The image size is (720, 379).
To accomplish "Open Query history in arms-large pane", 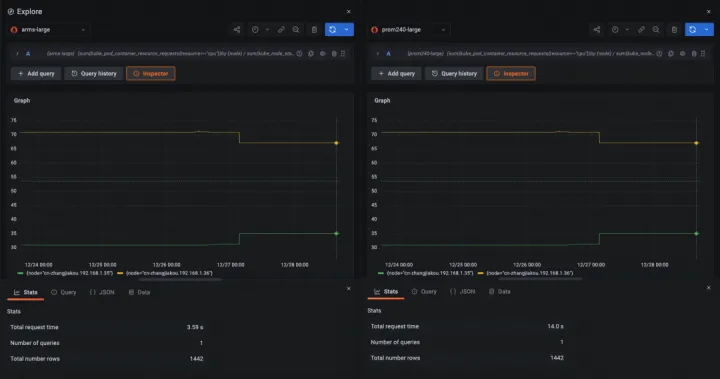I will [94, 74].
